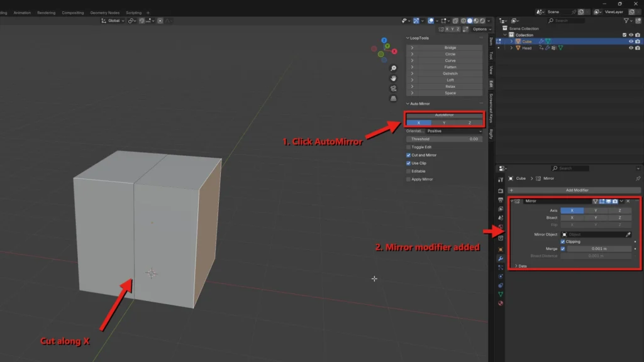Click the pan view hand icon
Image resolution: width=644 pixels, height=362 pixels.
[x=394, y=78]
